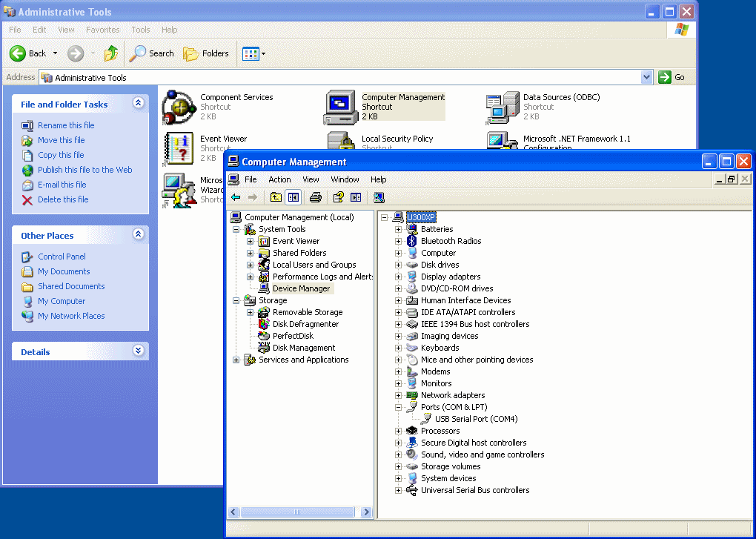The image size is (756, 539).
Task: Select the U300XP root computer node
Action: 421,217
